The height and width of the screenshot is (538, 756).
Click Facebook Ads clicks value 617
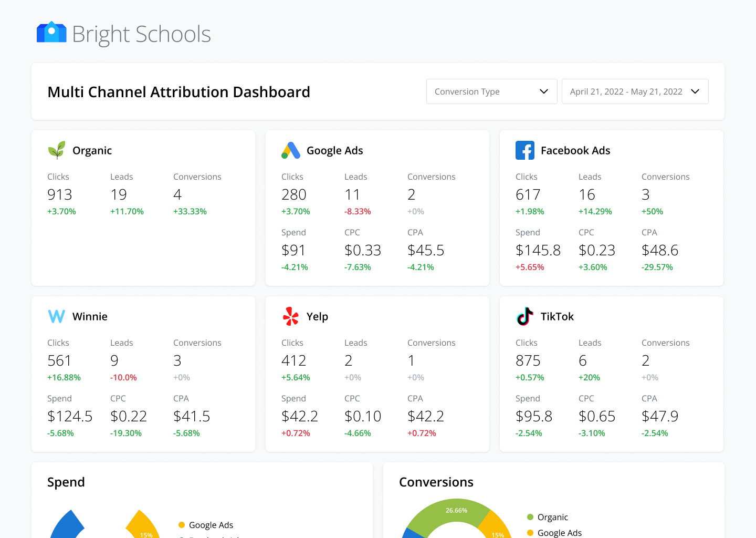click(528, 194)
